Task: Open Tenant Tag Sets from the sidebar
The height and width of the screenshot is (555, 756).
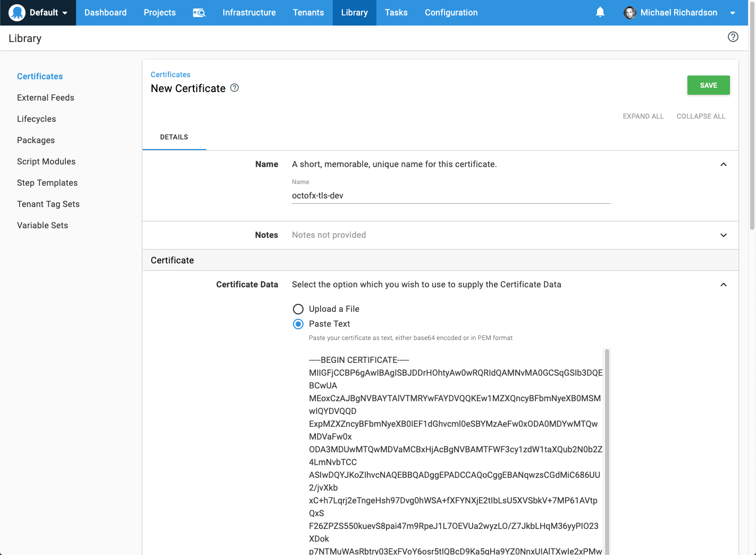Action: [48, 204]
